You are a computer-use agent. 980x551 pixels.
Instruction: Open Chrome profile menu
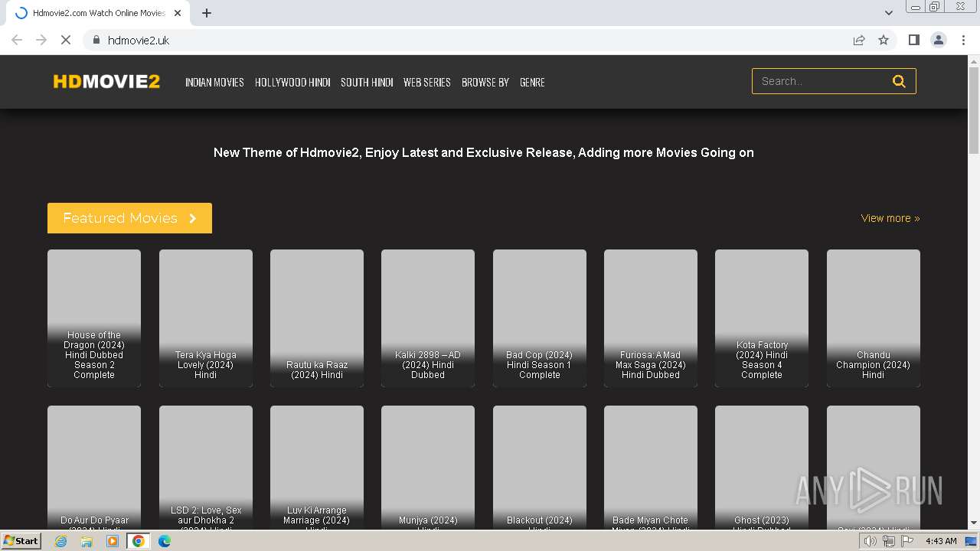pyautogui.click(x=938, y=40)
